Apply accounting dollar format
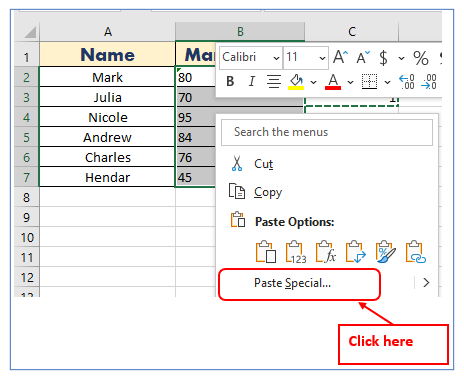464x378 pixels. [x=383, y=57]
